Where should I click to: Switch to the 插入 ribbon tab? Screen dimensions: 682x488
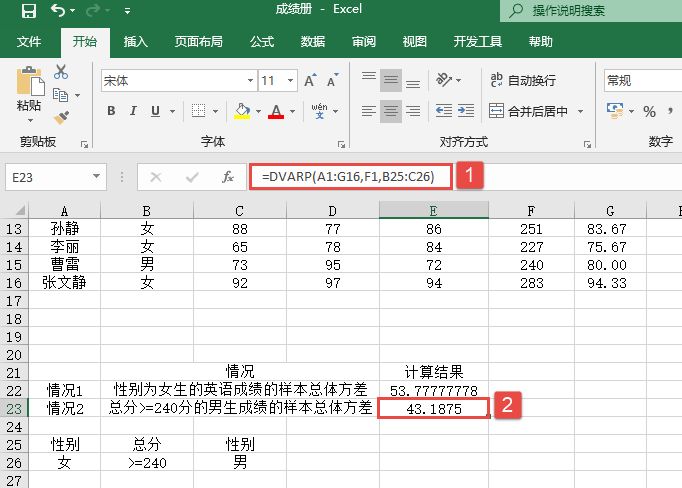(x=135, y=42)
